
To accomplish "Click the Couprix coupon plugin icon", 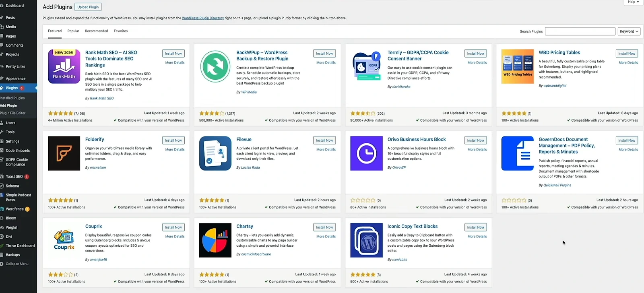I will (x=64, y=240).
